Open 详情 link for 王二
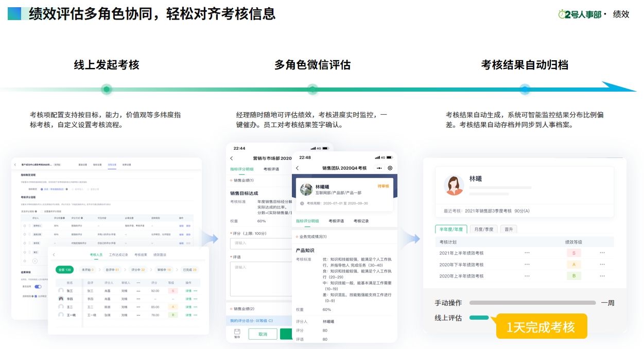644x349 pixels. click(188, 307)
